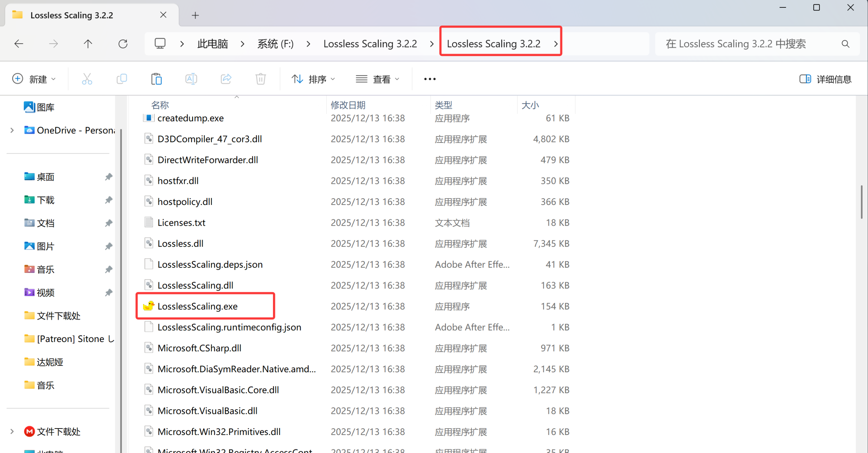
Task: Select the LosslessScaling.exe duck icon
Action: (x=149, y=306)
